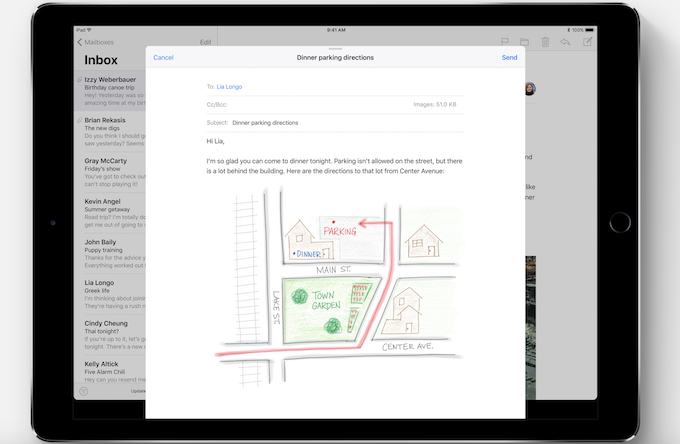Tap Edit in the inbox header

pyautogui.click(x=205, y=42)
